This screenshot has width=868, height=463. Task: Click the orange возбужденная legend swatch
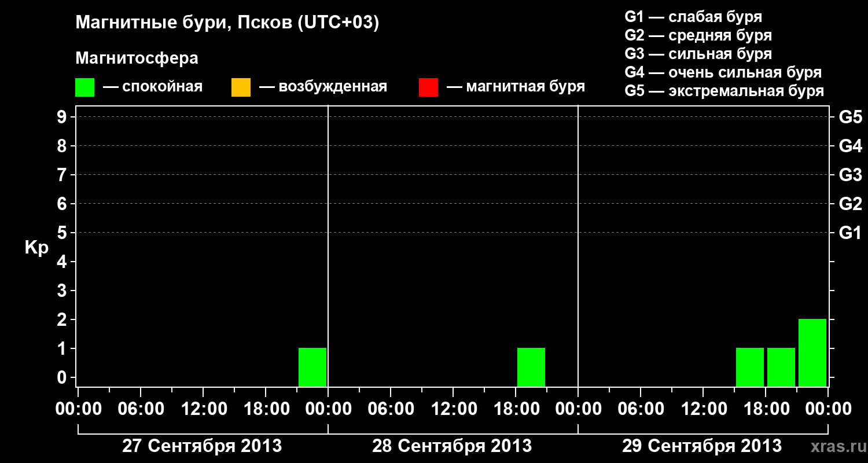point(241,87)
